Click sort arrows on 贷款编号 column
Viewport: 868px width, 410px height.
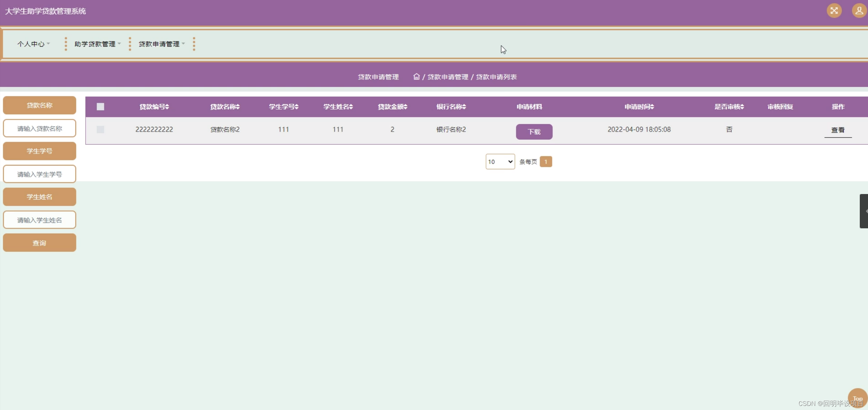[167, 107]
